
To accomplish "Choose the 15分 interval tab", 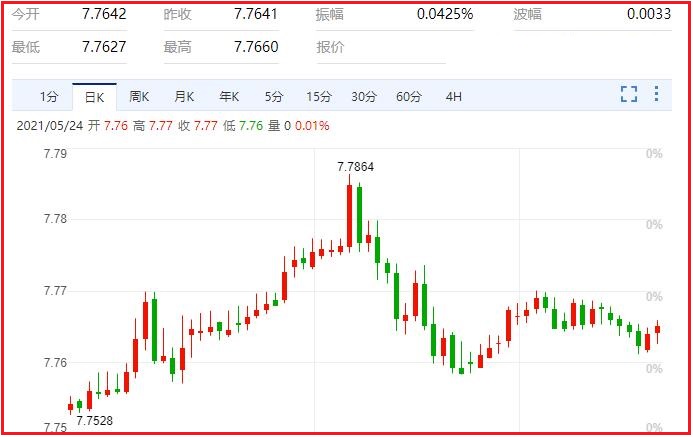I will [x=319, y=96].
